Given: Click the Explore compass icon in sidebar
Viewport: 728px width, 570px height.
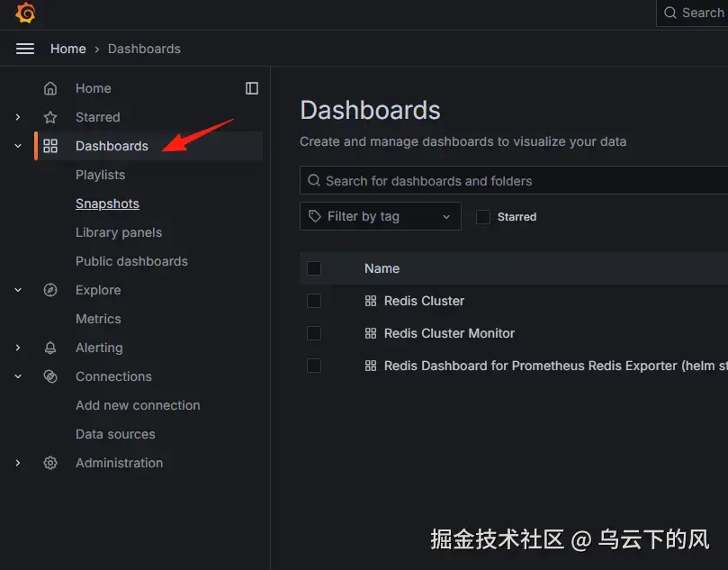Looking at the screenshot, I should [49, 290].
